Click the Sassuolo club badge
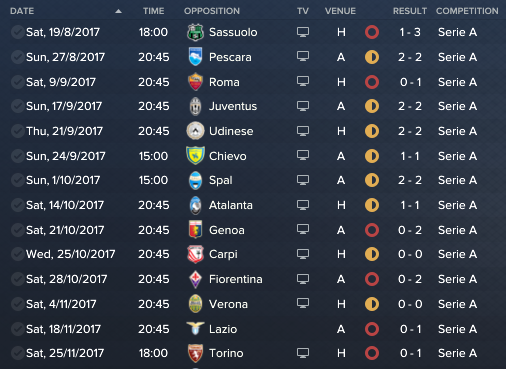The image size is (506, 369). [x=195, y=32]
